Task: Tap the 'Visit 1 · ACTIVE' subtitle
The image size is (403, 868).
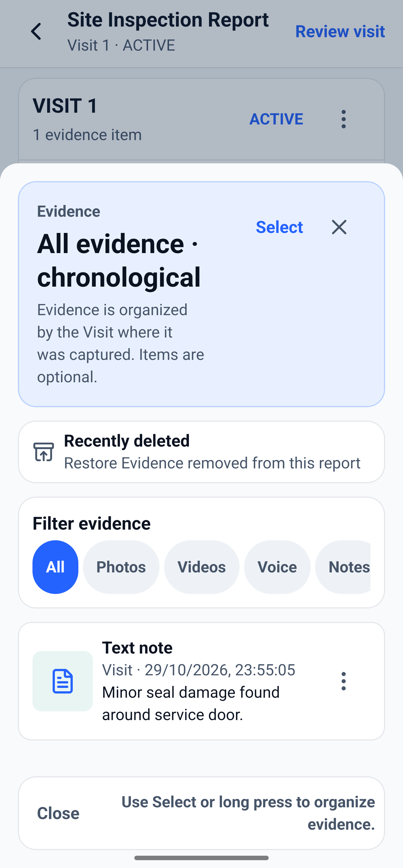Action: 121,45
